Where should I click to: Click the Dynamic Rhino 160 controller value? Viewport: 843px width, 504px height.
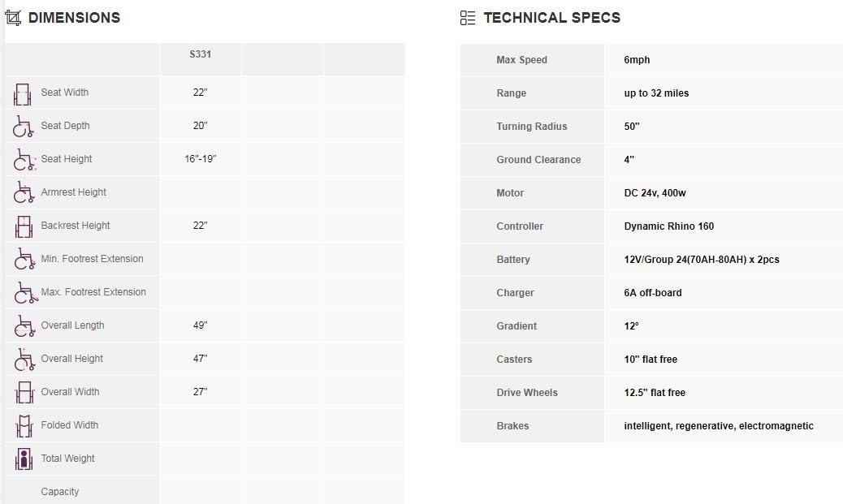(x=668, y=226)
